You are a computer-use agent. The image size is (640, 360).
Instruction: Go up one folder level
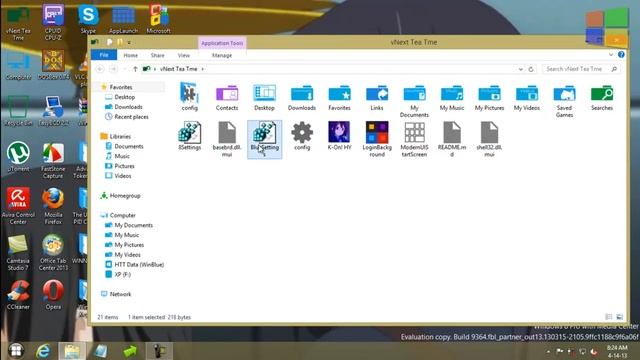[135, 69]
